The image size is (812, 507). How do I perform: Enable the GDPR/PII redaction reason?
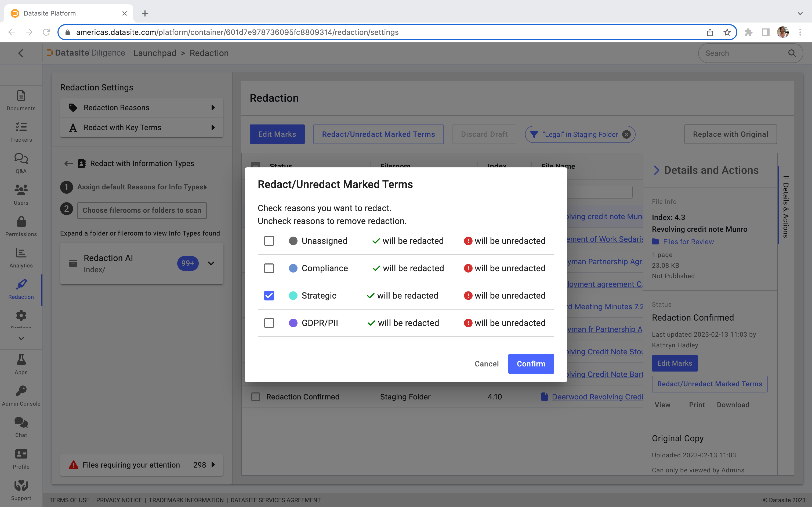[269, 322]
